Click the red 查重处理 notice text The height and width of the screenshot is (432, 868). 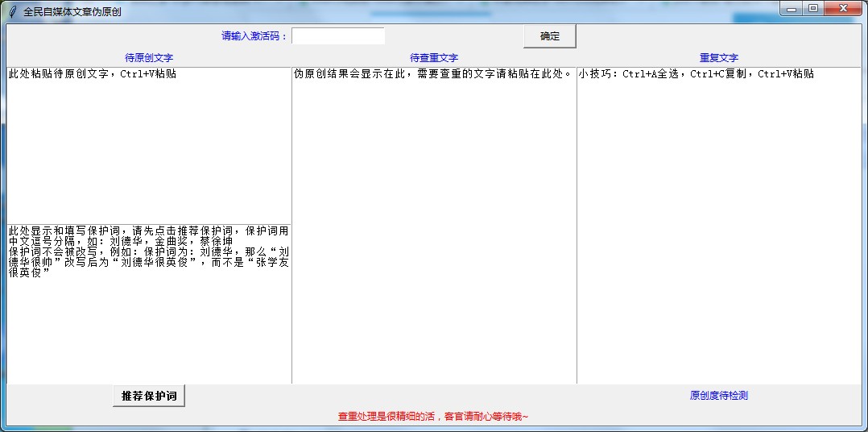[433, 417]
